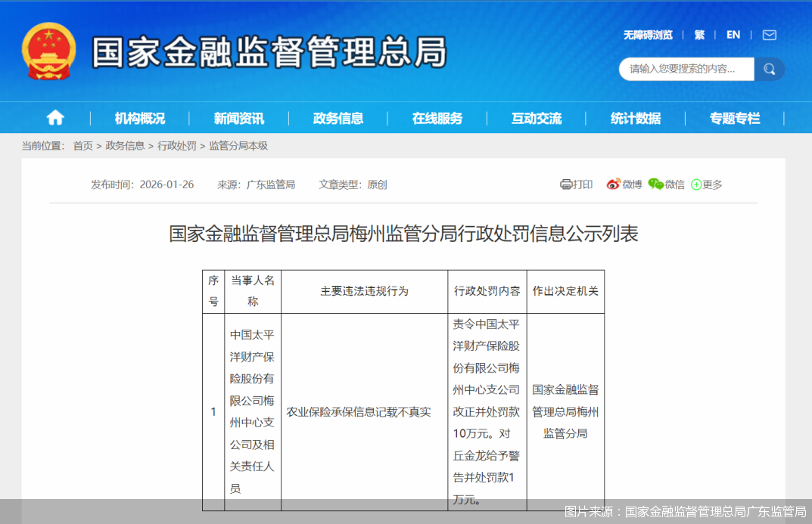
Task: Switch the site language to EN
Action: (733, 35)
